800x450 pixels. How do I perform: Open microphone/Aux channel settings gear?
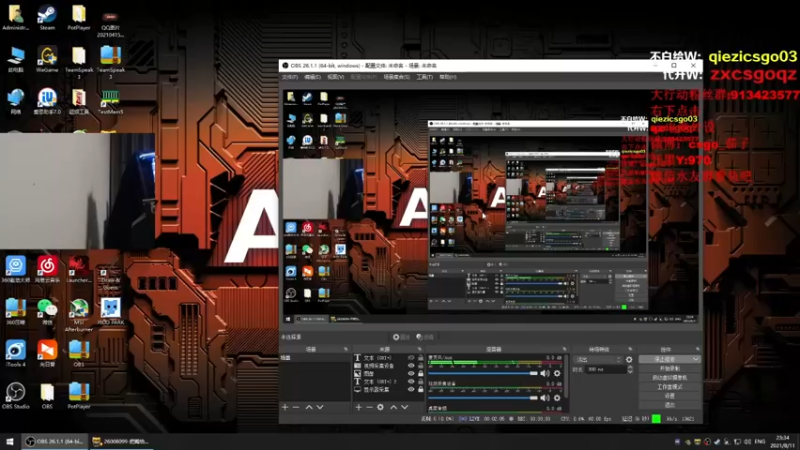[x=557, y=373]
